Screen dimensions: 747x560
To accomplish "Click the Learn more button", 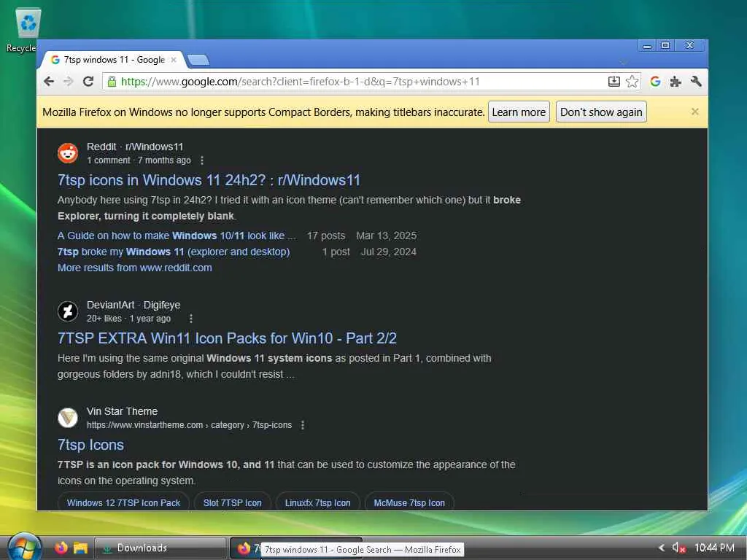I will click(x=519, y=112).
